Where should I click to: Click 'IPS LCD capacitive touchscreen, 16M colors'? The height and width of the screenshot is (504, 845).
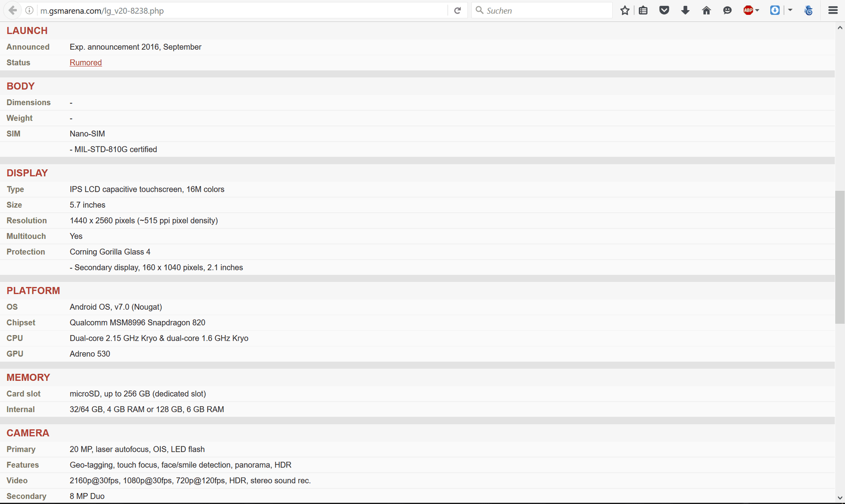[147, 189]
